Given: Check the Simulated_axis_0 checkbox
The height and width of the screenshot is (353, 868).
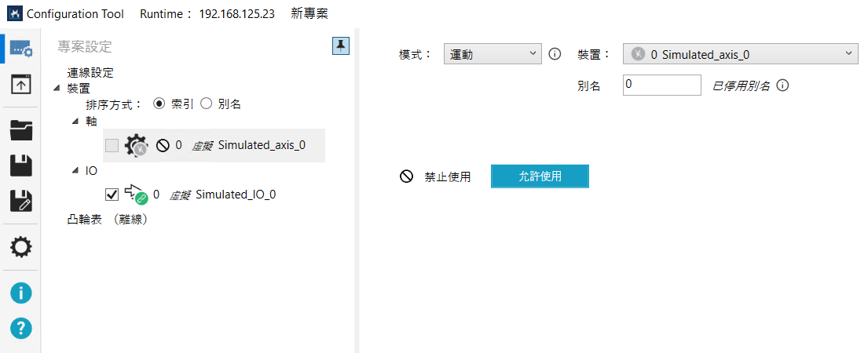Looking at the screenshot, I should point(112,145).
